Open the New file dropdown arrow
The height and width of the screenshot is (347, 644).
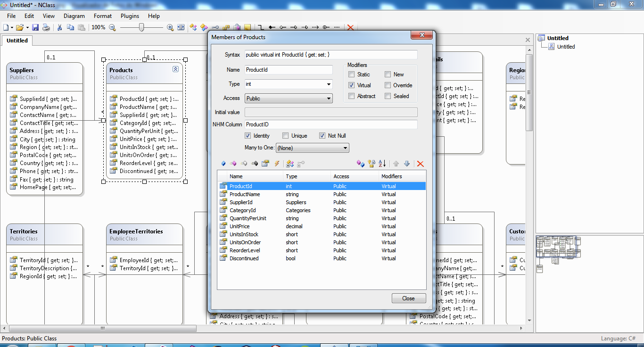pos(12,27)
